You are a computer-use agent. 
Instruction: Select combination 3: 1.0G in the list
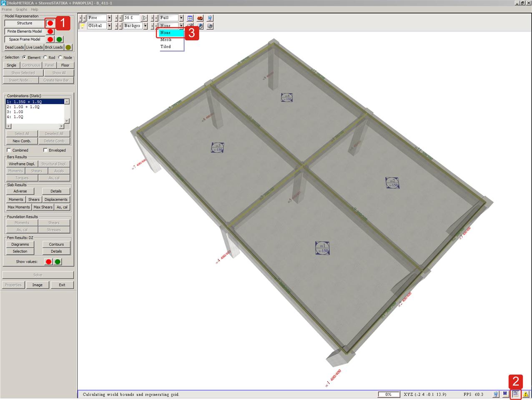[x=15, y=112]
